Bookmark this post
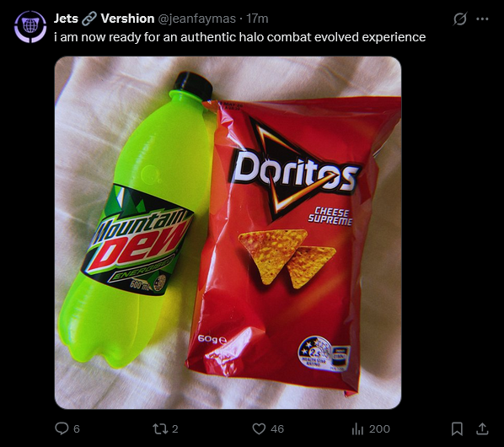504x447 pixels. (457, 428)
